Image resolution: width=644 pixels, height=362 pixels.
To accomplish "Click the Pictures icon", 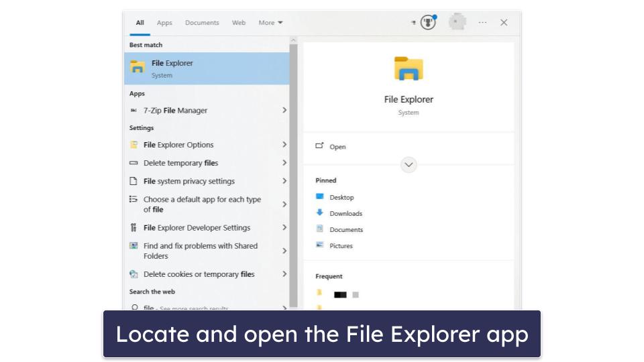I will (x=319, y=245).
